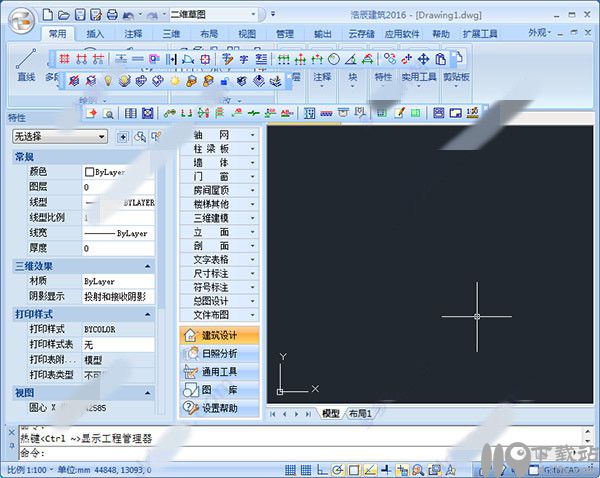Collapse the 打印样式 section
The image size is (600, 478).
tap(148, 314)
